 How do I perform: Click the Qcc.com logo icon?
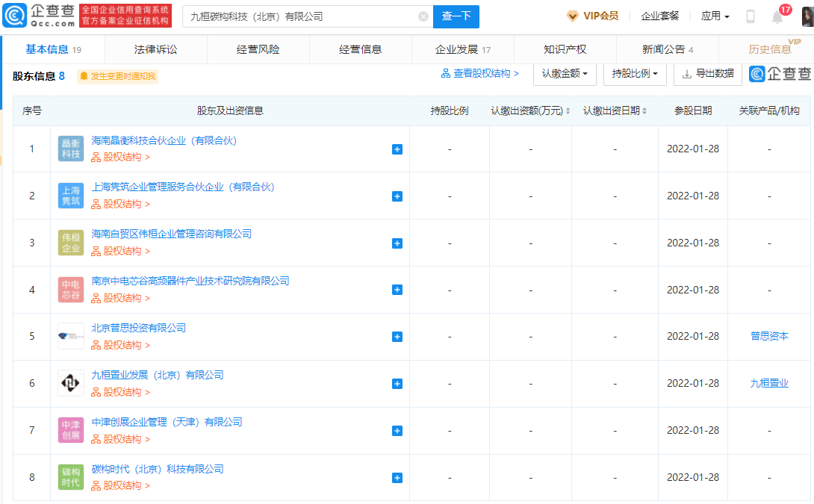[14, 16]
